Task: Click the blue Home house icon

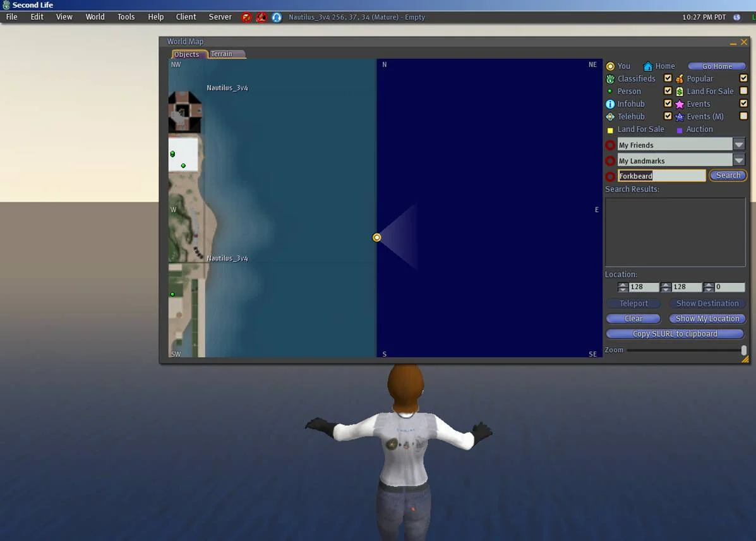Action: click(648, 66)
